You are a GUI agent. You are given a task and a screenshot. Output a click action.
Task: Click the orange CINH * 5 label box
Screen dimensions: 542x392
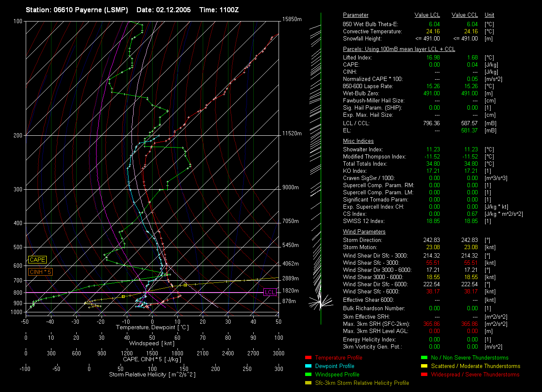[x=40, y=272]
